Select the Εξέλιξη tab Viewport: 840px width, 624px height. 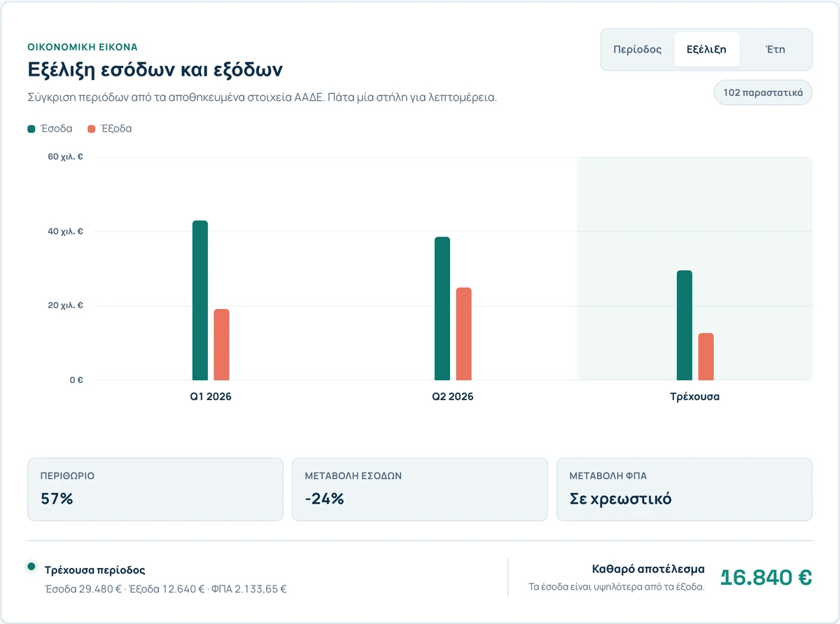pyautogui.click(x=706, y=50)
